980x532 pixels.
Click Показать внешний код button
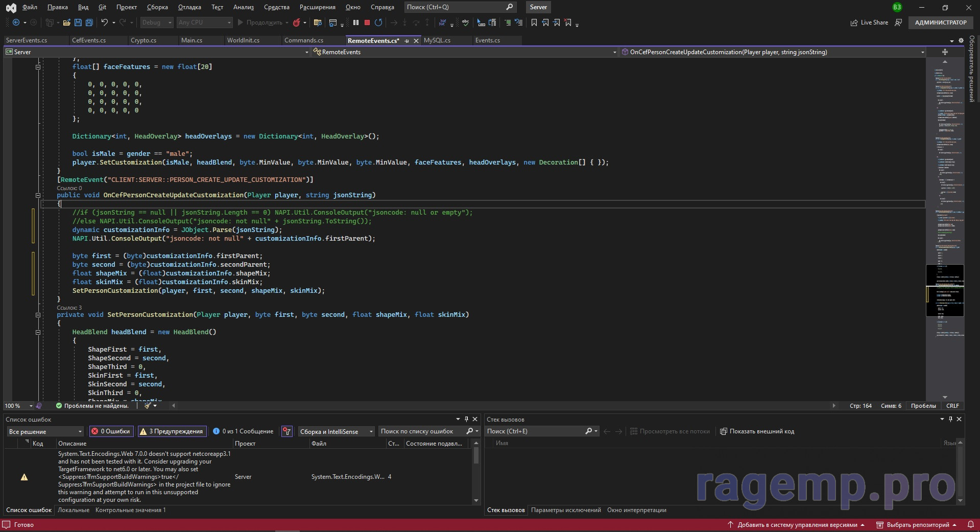pos(757,431)
